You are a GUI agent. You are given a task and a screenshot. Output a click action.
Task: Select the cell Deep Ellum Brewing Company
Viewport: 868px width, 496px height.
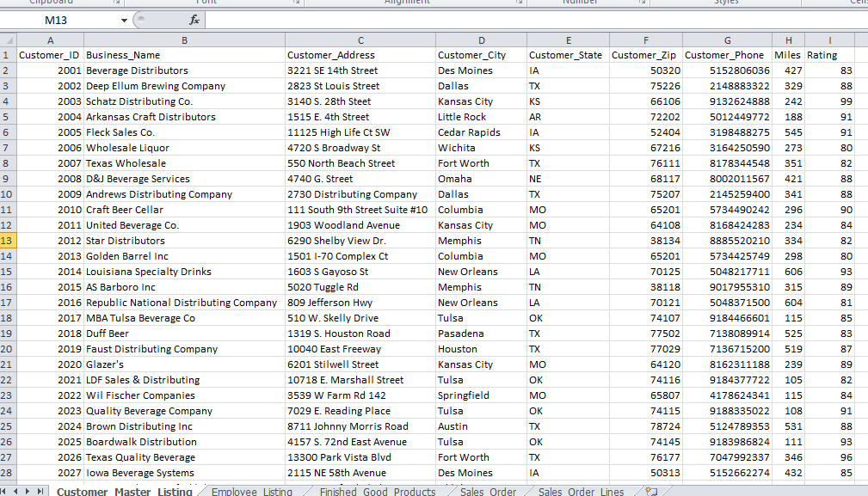click(x=184, y=86)
